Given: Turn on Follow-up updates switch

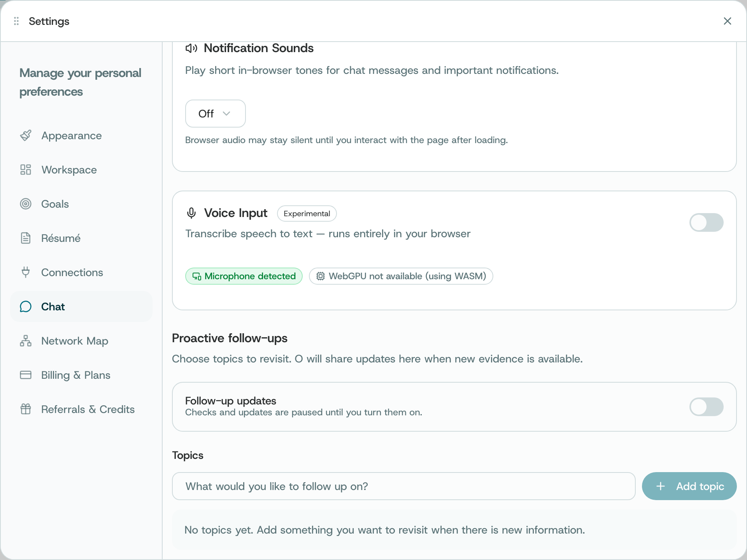Looking at the screenshot, I should pos(707,407).
